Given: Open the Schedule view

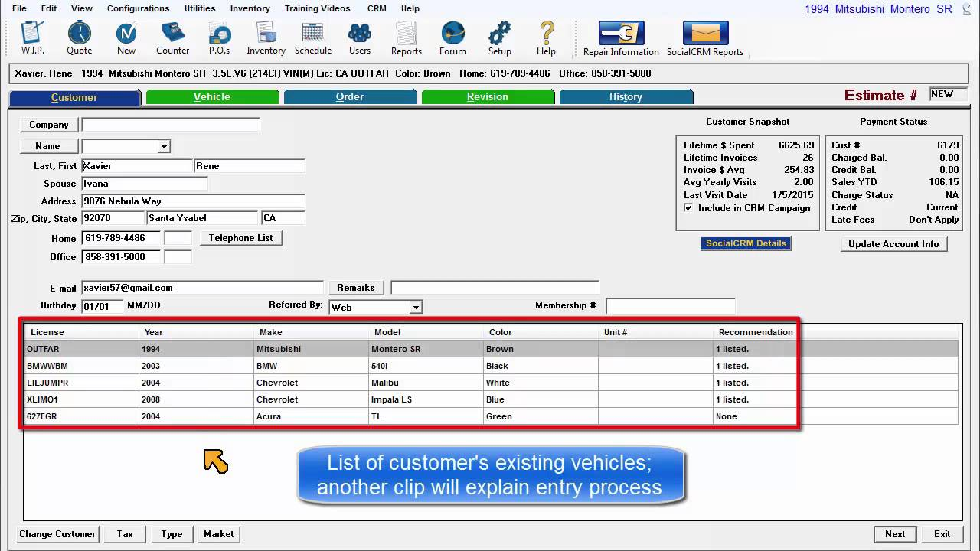Looking at the screenshot, I should click(312, 38).
